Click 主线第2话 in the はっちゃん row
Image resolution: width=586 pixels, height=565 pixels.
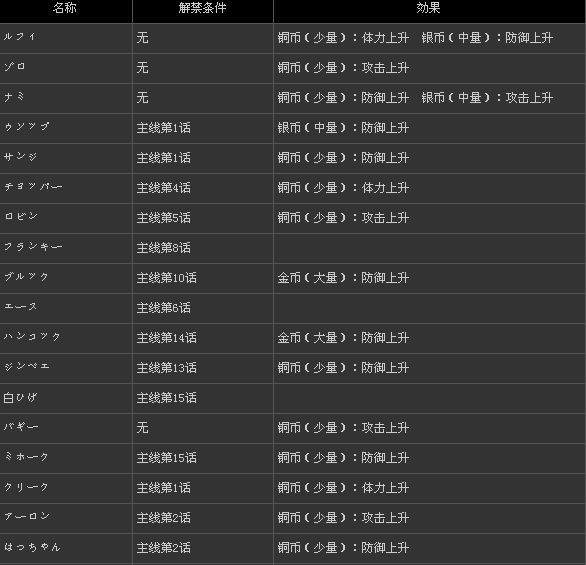tap(164, 548)
